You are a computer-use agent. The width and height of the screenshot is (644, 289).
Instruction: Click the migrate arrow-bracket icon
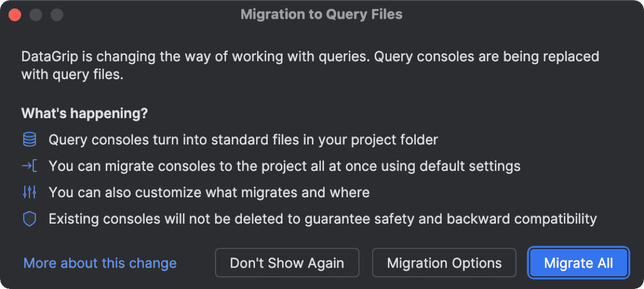coord(30,166)
